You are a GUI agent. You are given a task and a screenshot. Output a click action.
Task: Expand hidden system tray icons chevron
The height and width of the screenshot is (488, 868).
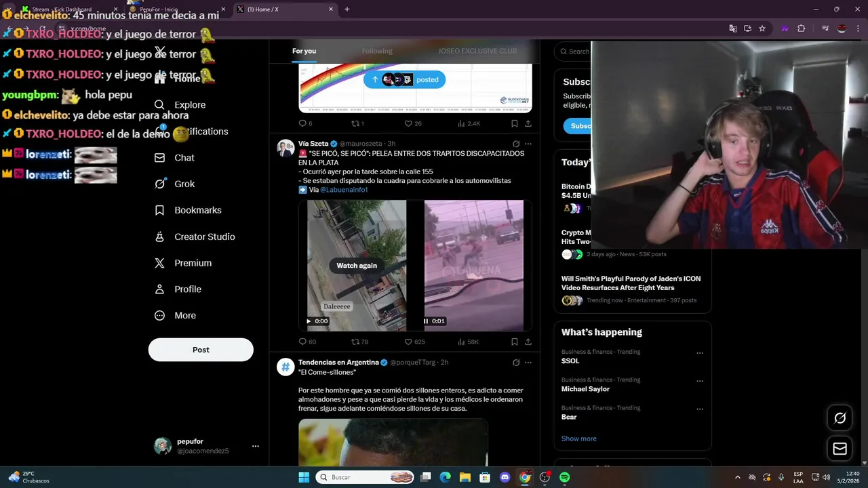pos(737,477)
